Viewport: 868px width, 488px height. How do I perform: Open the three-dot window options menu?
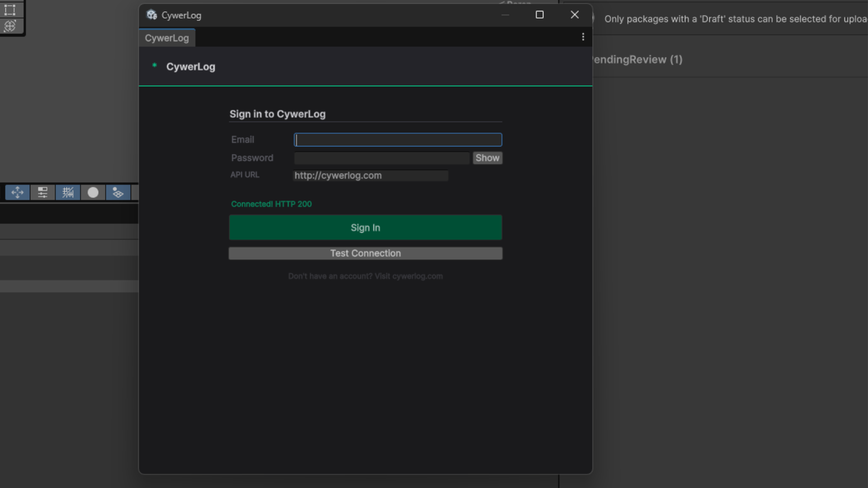tap(583, 37)
